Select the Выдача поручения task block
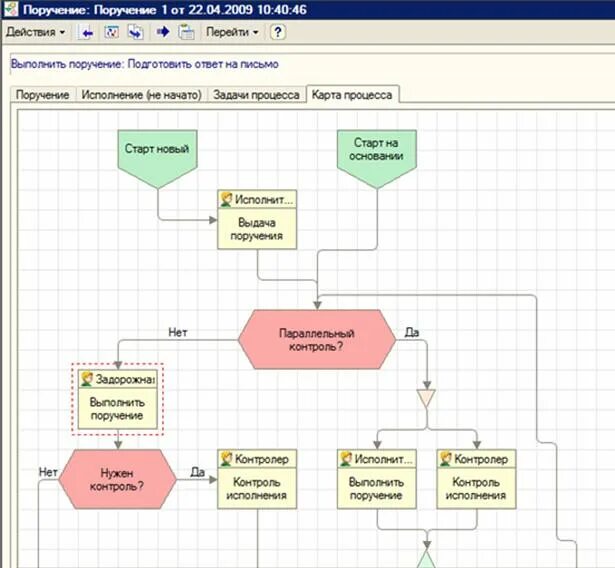The image size is (615, 568). [x=257, y=220]
